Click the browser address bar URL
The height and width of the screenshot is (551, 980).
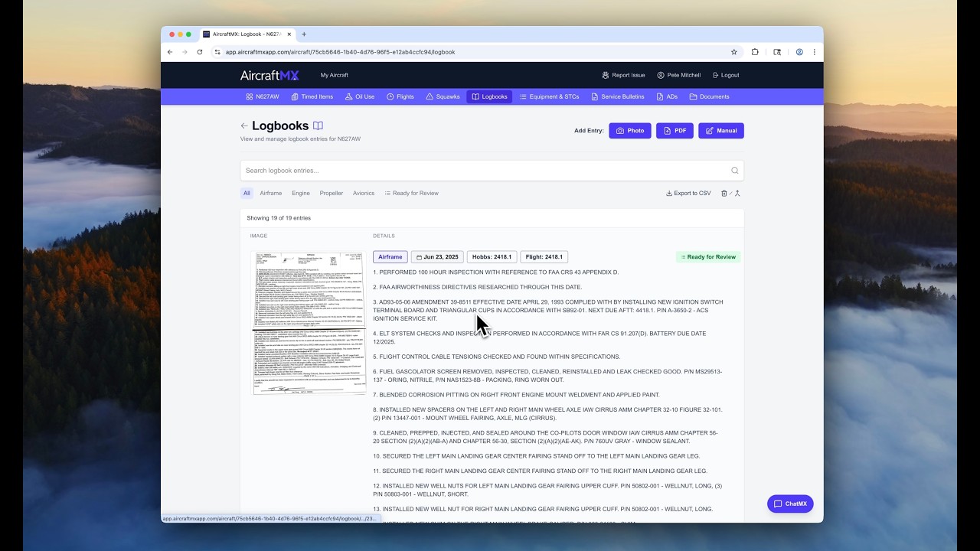click(340, 52)
